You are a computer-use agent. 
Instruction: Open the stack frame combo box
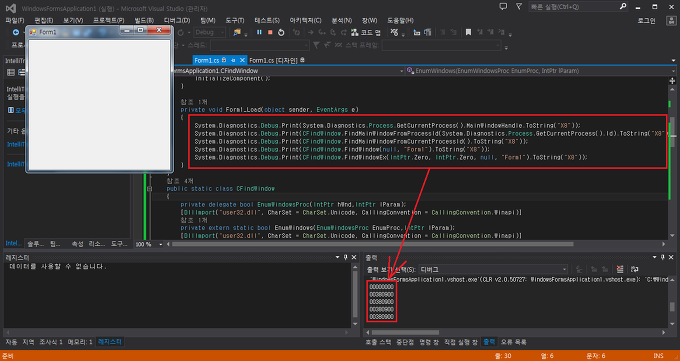(441, 45)
